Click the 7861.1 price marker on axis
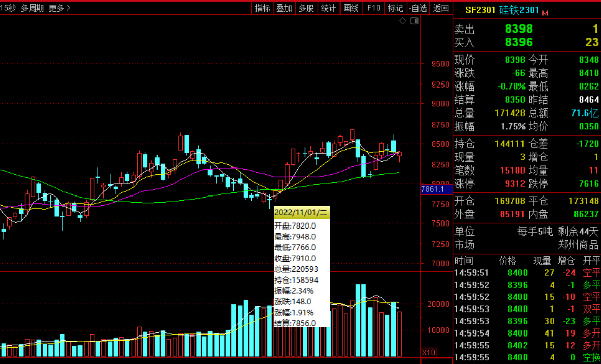 tap(432, 189)
